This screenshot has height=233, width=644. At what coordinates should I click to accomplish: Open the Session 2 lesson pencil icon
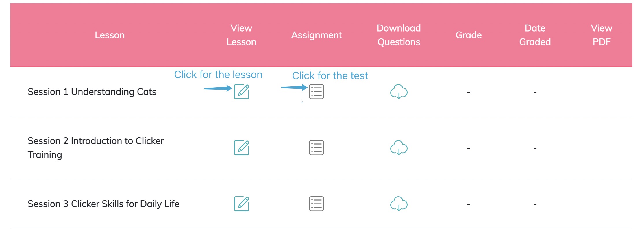click(242, 148)
